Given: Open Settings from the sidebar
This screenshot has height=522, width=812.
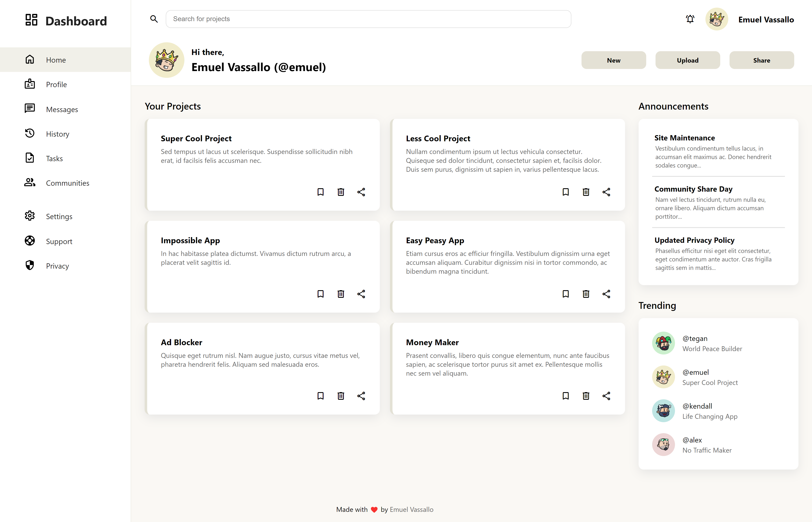Looking at the screenshot, I should tap(59, 216).
